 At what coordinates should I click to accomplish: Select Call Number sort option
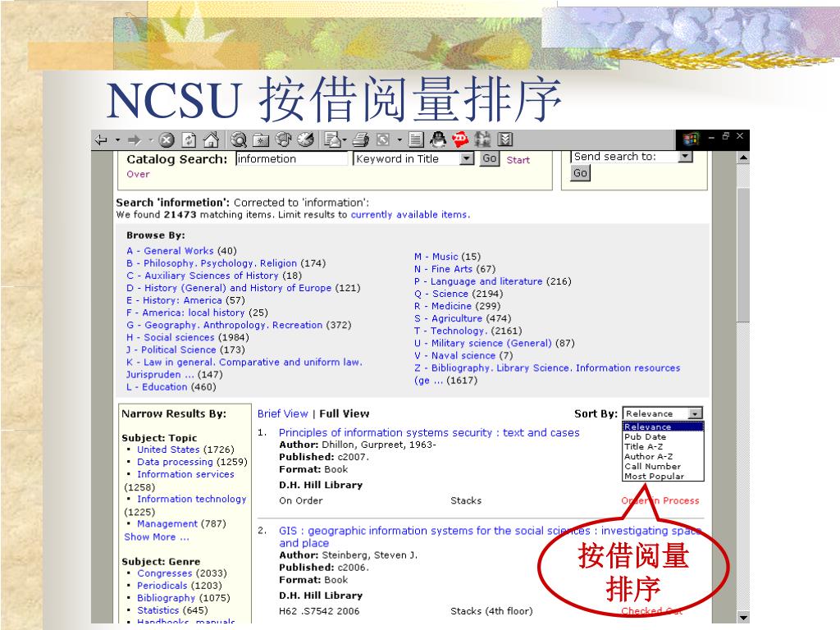[652, 466]
